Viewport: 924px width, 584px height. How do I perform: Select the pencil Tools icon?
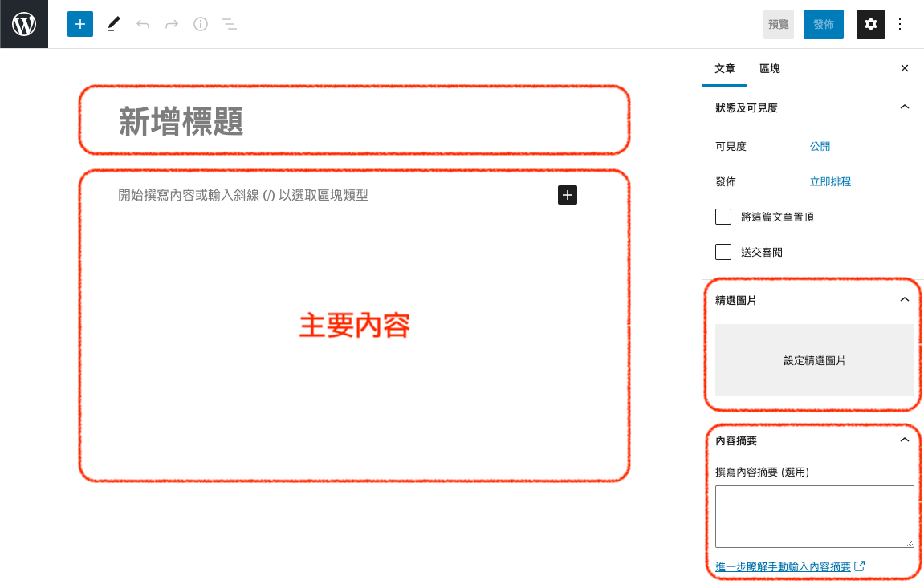tap(113, 24)
